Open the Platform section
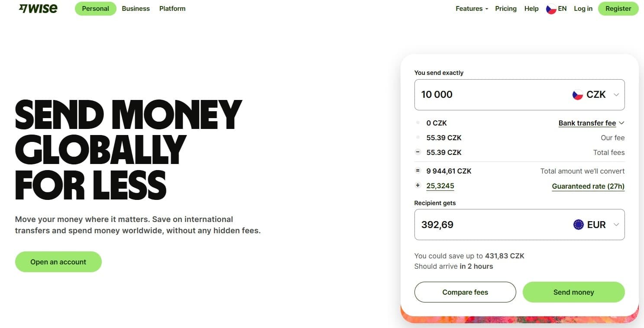This screenshot has height=328, width=644. (x=172, y=9)
